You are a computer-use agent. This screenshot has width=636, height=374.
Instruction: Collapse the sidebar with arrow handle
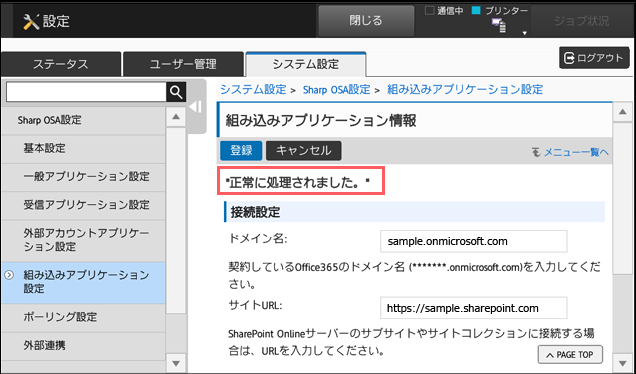point(196,107)
